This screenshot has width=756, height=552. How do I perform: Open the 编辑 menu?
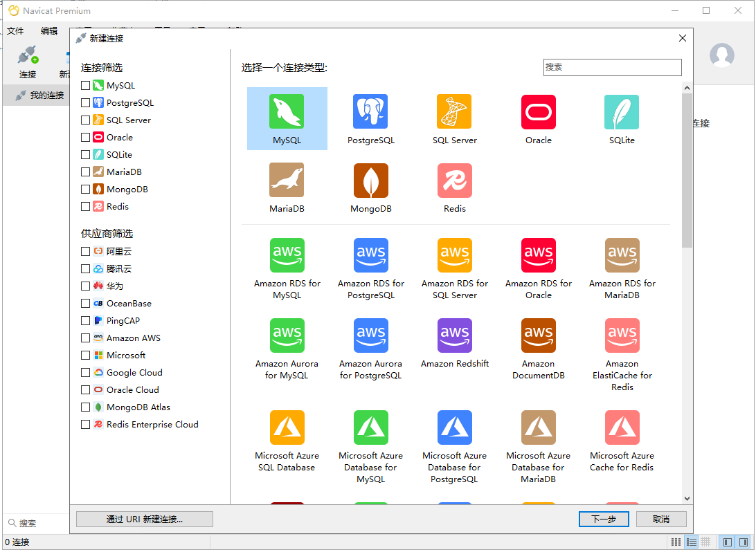click(49, 31)
